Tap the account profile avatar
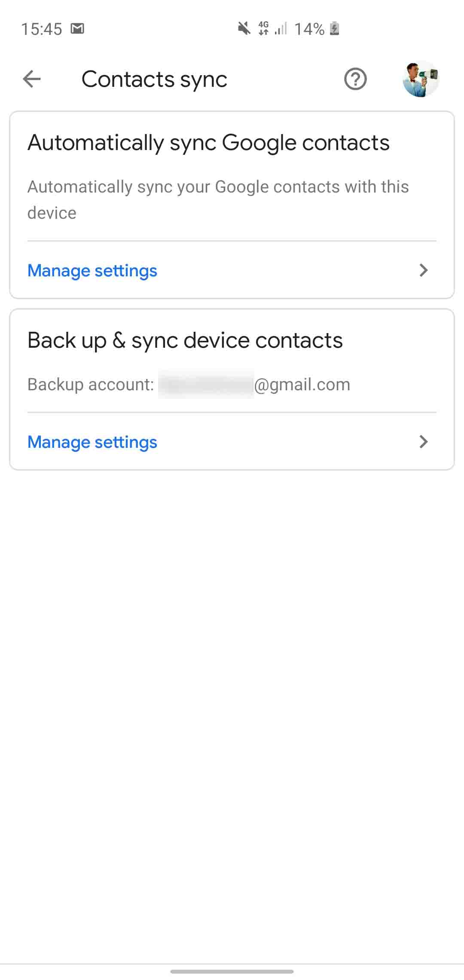The width and height of the screenshot is (464, 980). coord(421,79)
